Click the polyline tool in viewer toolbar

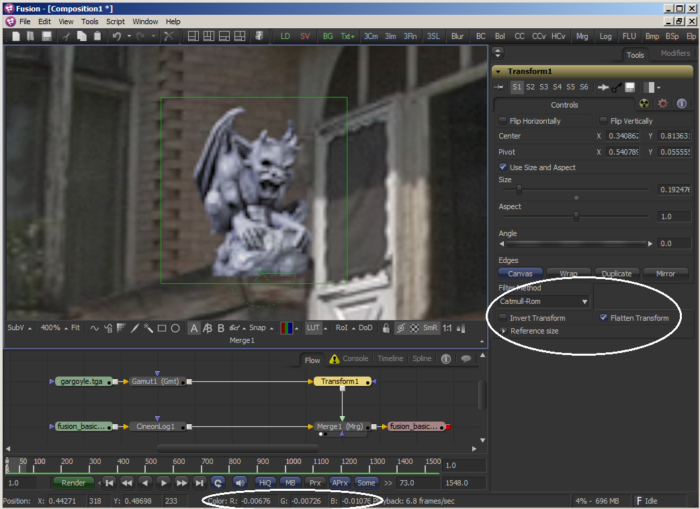click(x=95, y=328)
